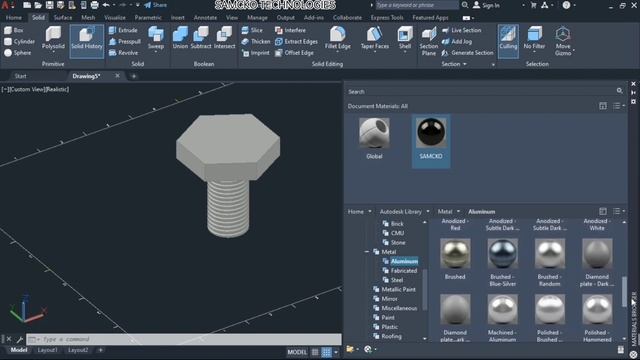Open the Visualize ribbon tab

point(115,18)
